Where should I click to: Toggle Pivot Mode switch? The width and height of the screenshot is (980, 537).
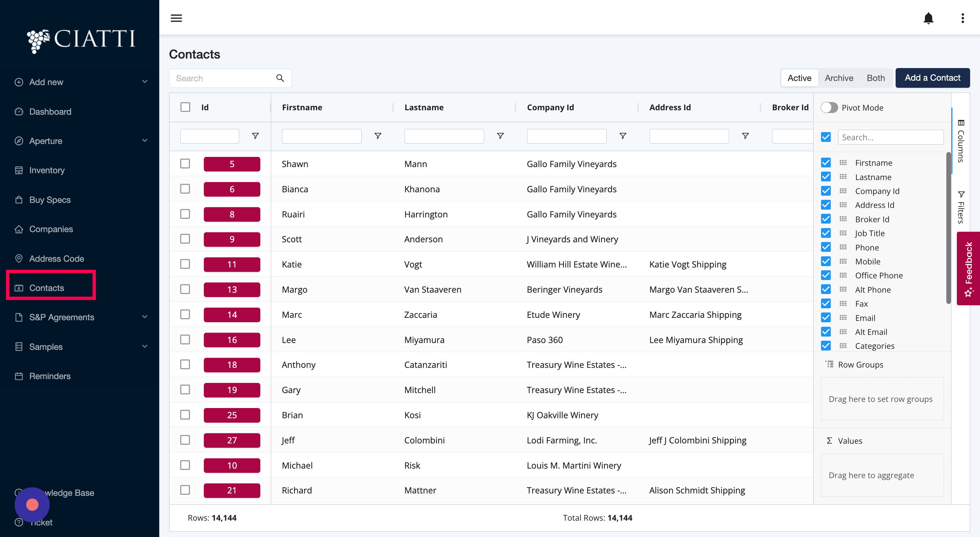[x=829, y=108]
